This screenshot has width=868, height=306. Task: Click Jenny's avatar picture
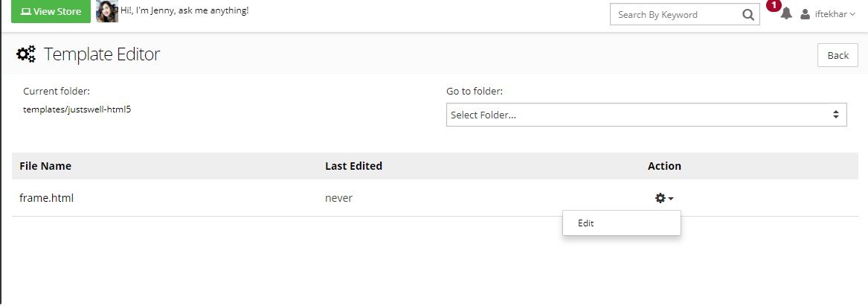point(107,11)
